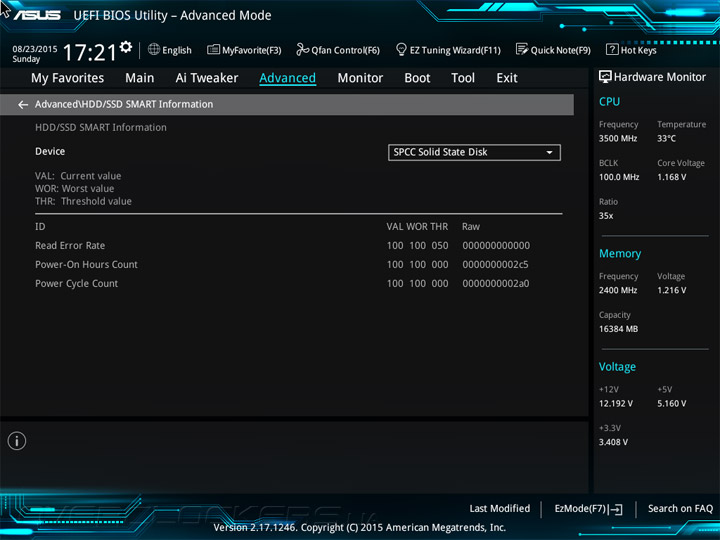Viewport: 720px width, 540px height.
Task: Click the back arrow in the breadcrumb bar
Action: tap(22, 105)
